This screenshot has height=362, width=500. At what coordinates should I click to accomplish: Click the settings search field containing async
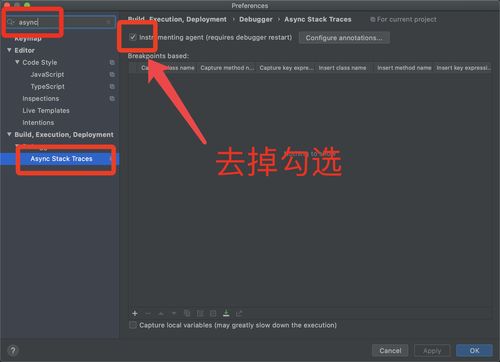[61, 22]
